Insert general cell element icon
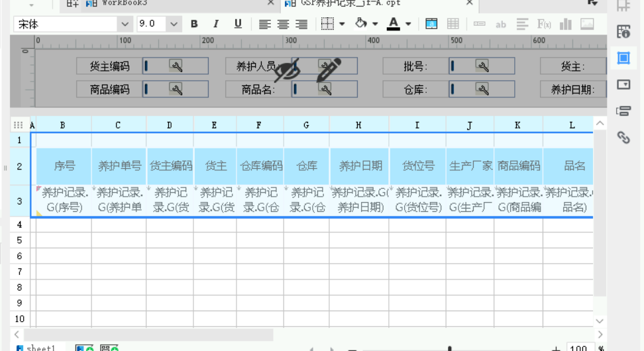Screen dimensions: 644x351 click(x=479, y=25)
